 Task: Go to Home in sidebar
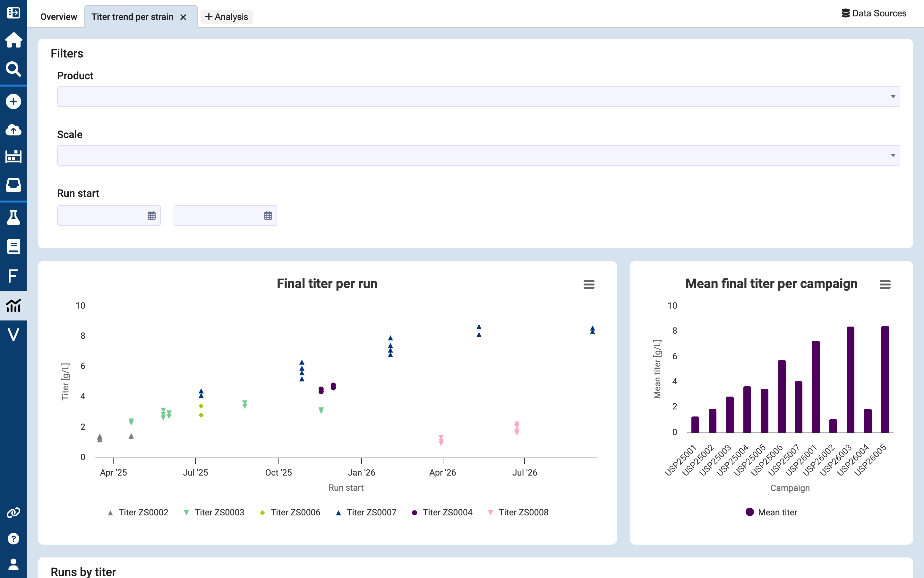click(13, 40)
